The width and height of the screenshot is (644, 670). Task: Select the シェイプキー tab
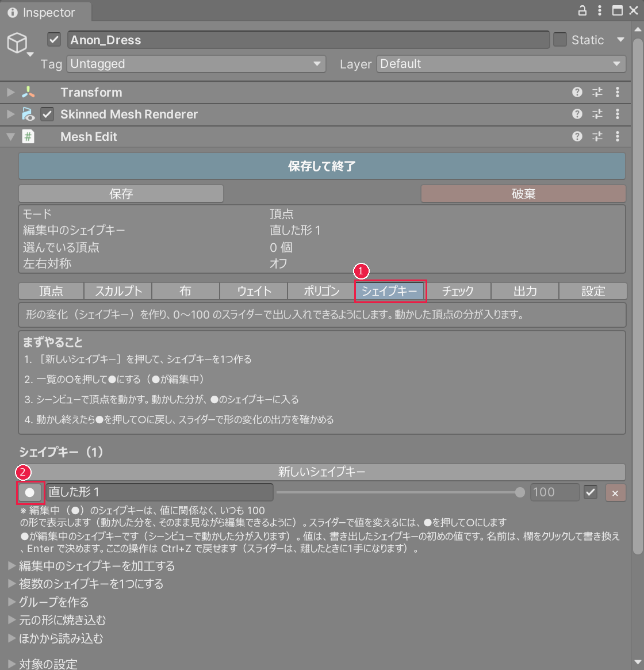point(390,291)
